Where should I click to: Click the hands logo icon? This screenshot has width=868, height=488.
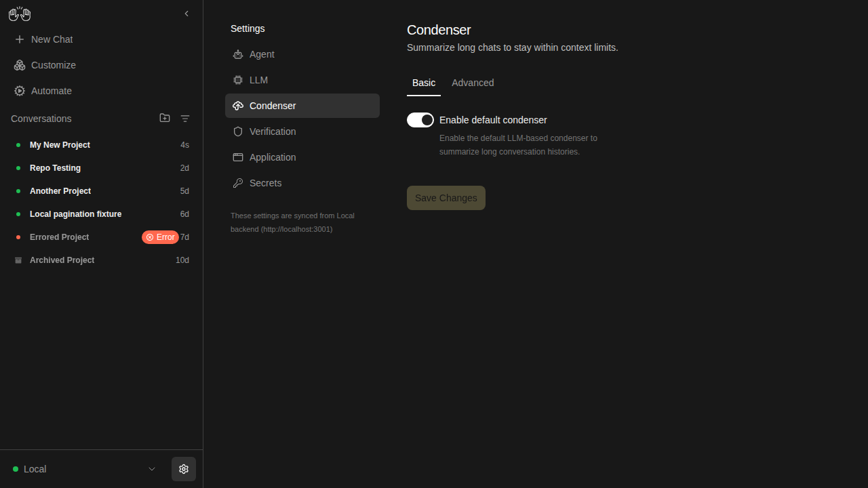(20, 14)
